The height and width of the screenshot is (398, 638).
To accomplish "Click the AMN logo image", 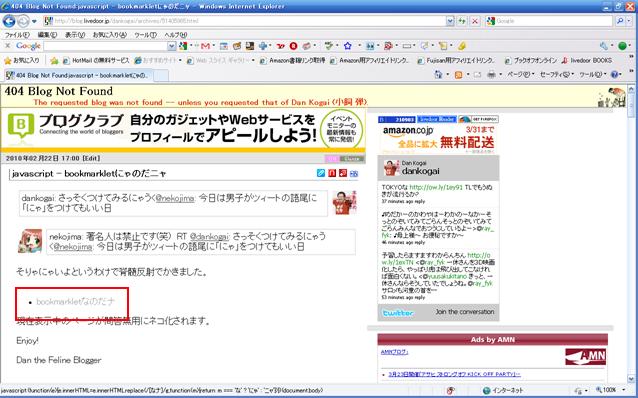I will click(x=586, y=356).
